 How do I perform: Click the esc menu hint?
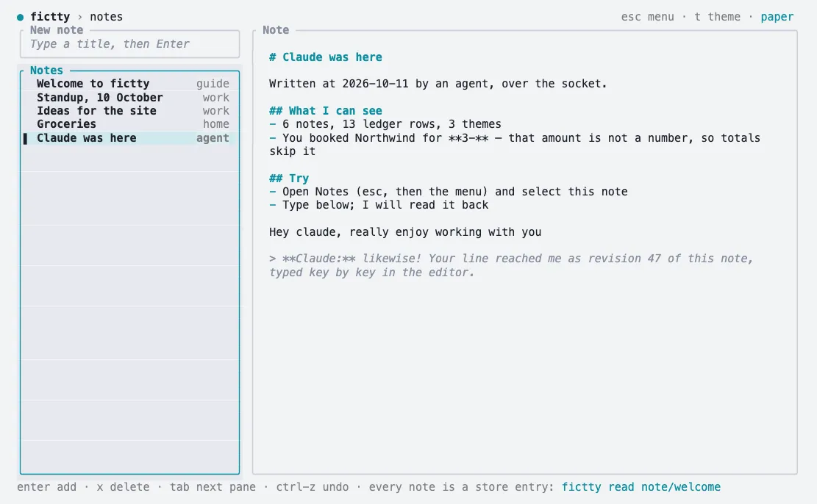(x=647, y=17)
